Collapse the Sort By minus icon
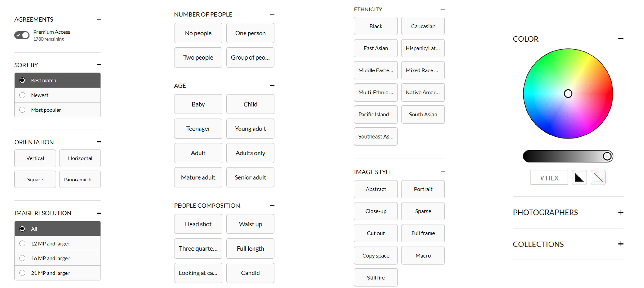644x288 pixels. [99, 65]
